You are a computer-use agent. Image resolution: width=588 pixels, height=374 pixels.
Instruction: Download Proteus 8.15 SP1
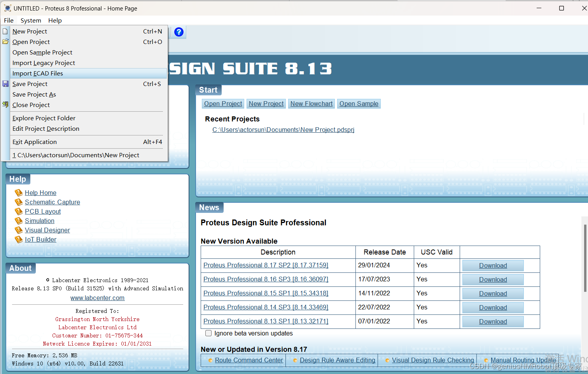tap(493, 293)
